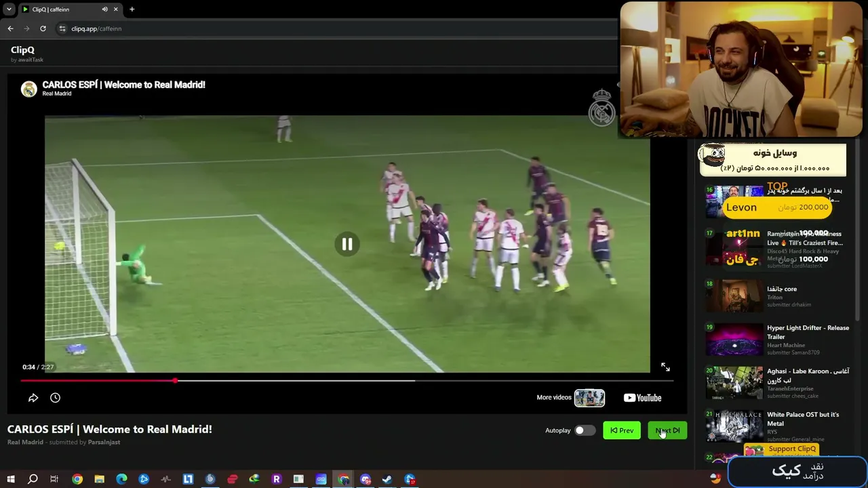Toggle the Autoplay switch
This screenshot has height=488, width=868.
tap(585, 430)
